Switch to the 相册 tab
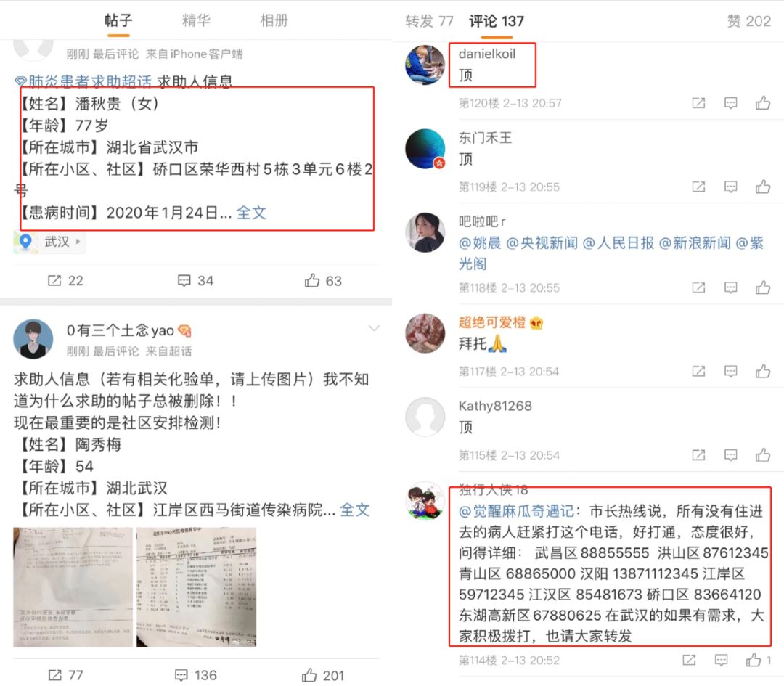 click(x=274, y=20)
